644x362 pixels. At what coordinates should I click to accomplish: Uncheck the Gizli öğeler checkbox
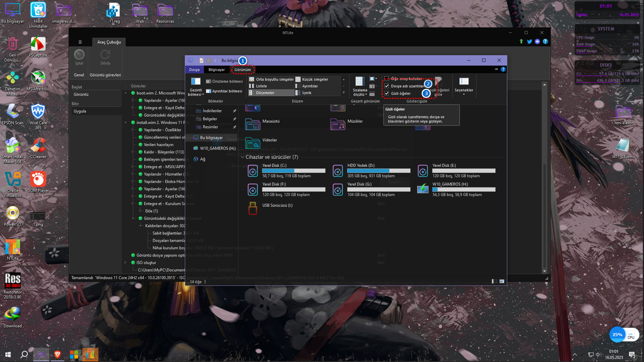point(387,93)
